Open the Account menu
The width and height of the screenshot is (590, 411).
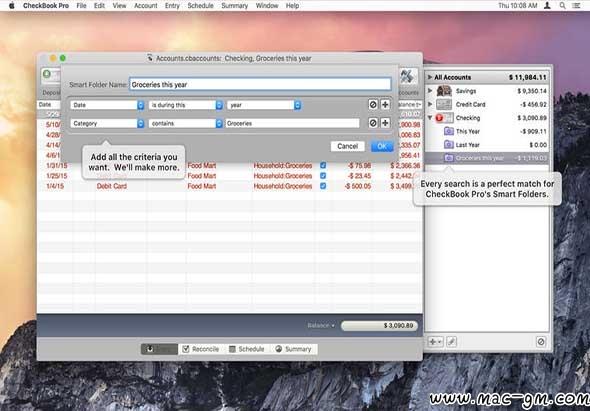pos(146,6)
